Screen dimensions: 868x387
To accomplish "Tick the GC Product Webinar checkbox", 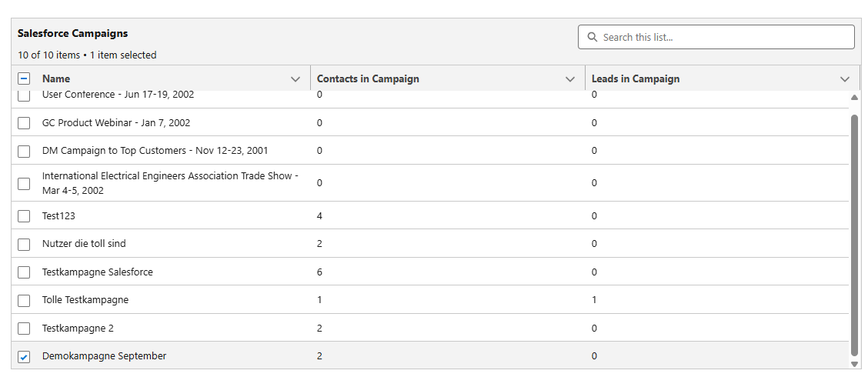I will tap(24, 123).
